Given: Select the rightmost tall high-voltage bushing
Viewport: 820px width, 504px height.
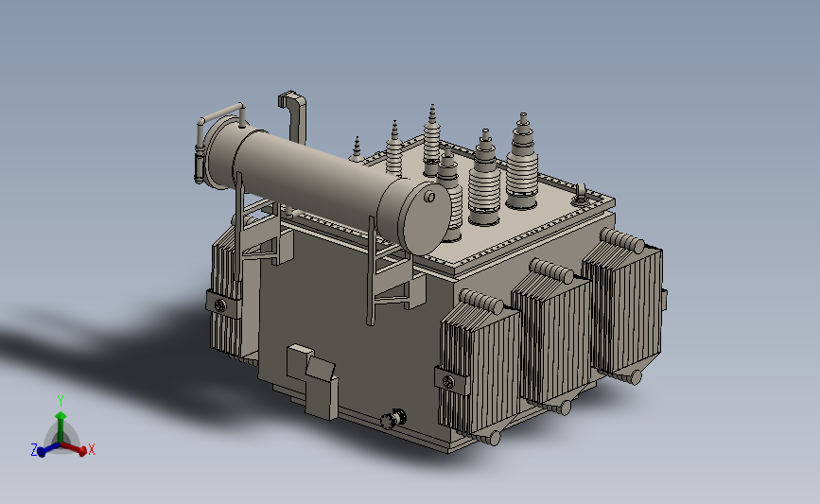Looking at the screenshot, I should [522, 164].
